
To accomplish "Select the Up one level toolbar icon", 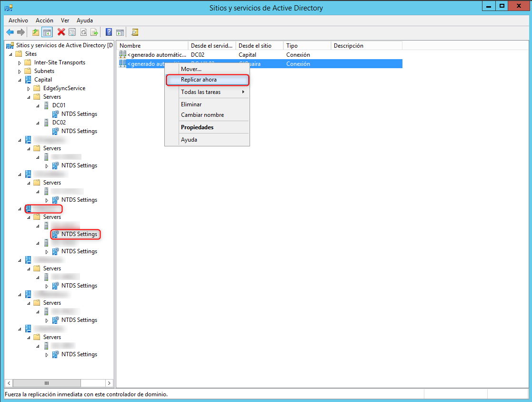I will click(35, 32).
